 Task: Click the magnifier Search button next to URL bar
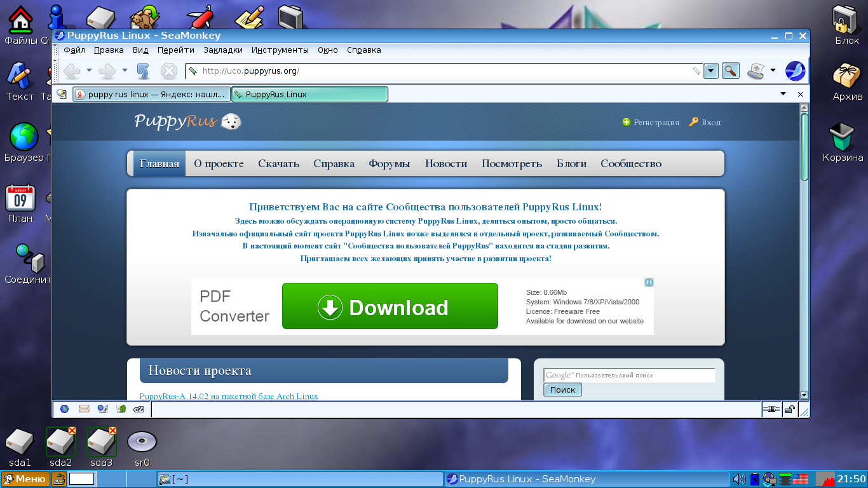[x=731, y=71]
